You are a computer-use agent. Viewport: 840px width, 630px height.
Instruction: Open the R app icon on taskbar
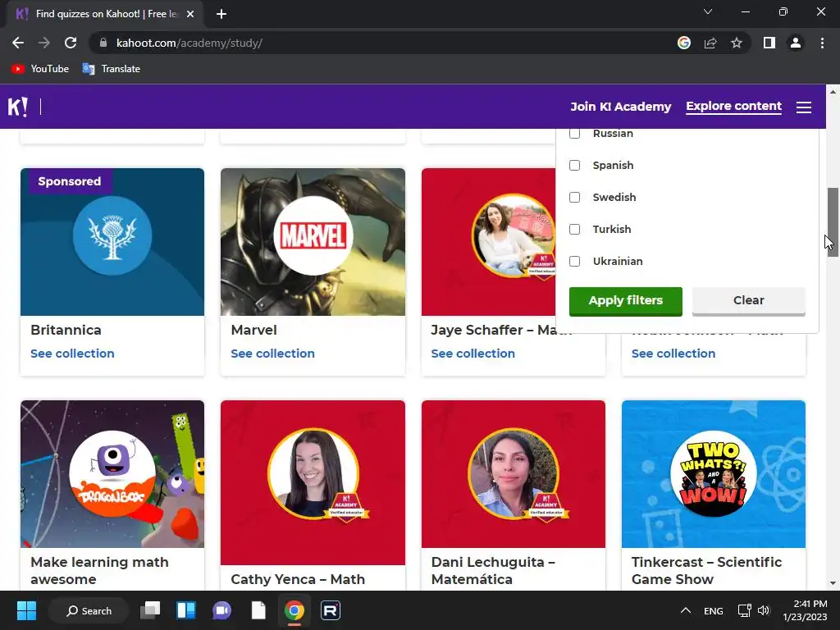(x=331, y=610)
